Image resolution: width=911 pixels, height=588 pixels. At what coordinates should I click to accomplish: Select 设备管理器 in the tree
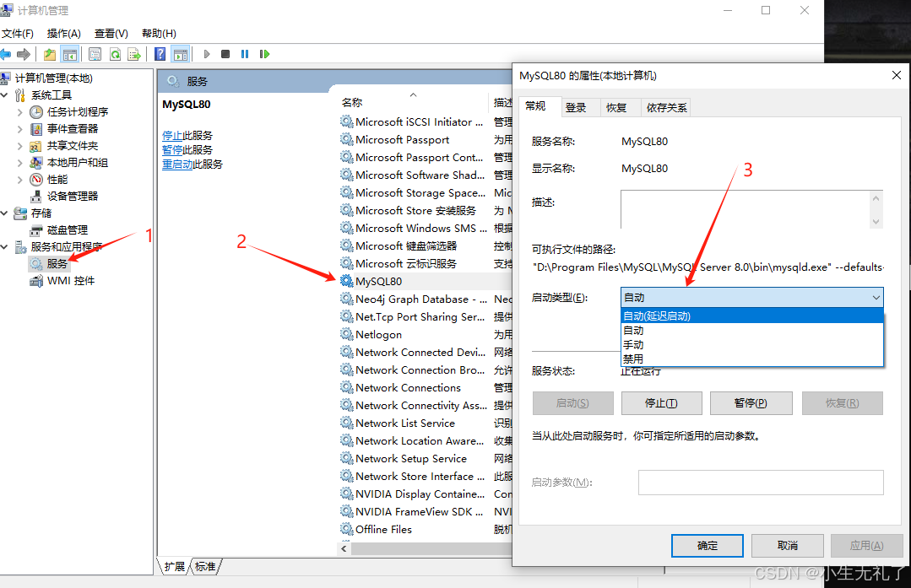[x=73, y=196]
